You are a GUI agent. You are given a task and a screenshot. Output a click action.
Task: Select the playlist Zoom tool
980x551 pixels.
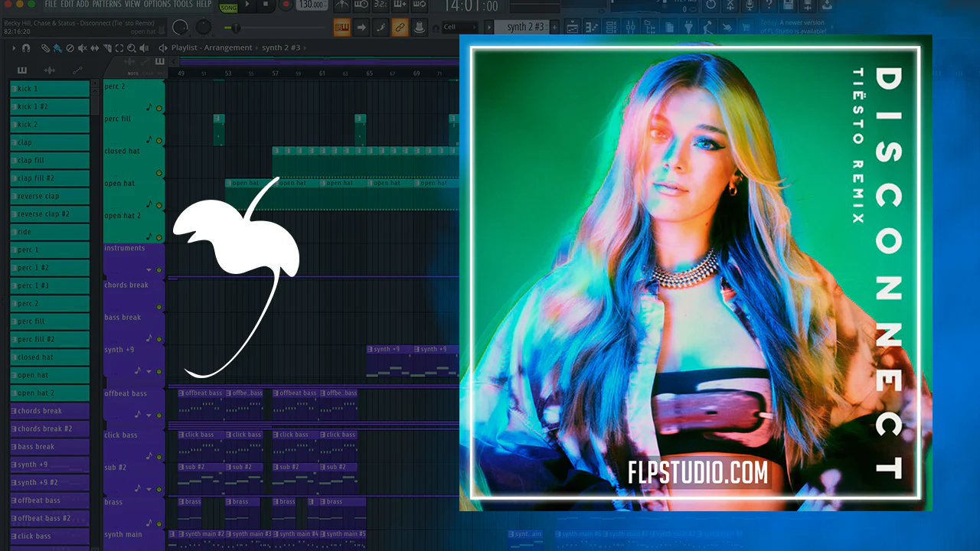pyautogui.click(x=131, y=47)
